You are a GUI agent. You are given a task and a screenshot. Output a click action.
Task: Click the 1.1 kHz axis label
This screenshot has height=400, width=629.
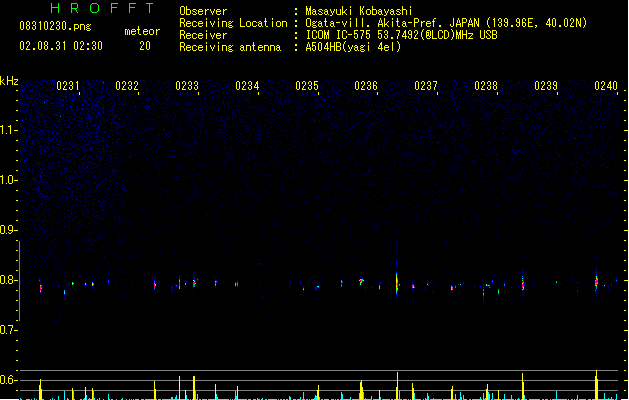tap(8, 130)
